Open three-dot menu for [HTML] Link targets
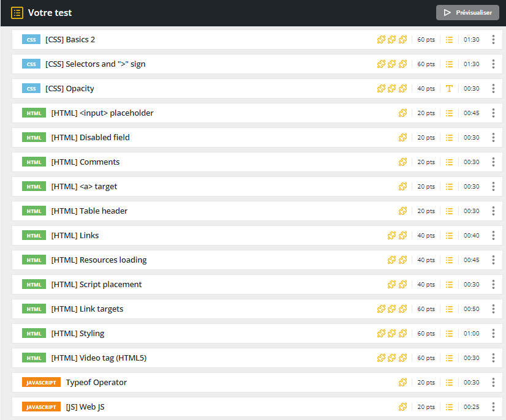Image resolution: width=506 pixels, height=420 pixels. (493, 309)
